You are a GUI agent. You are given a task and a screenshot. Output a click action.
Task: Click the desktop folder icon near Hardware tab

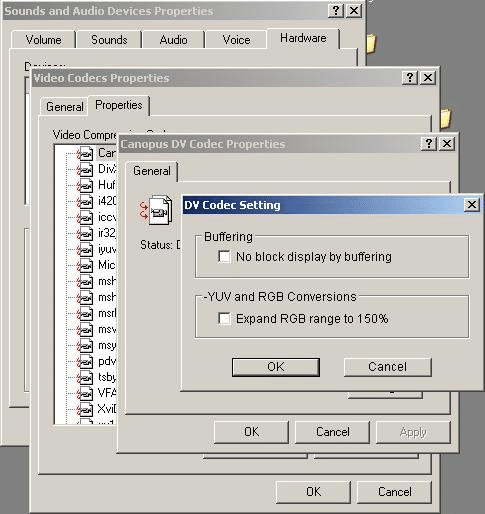click(371, 43)
